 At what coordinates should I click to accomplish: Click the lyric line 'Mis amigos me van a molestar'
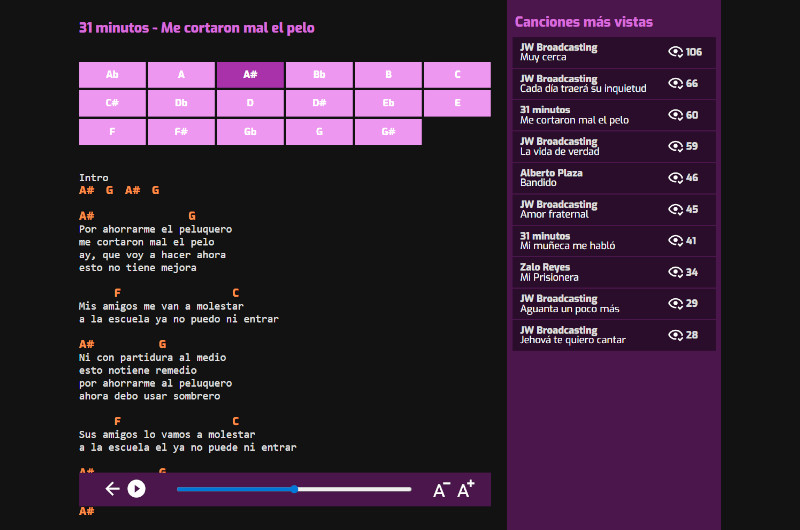[x=161, y=306]
